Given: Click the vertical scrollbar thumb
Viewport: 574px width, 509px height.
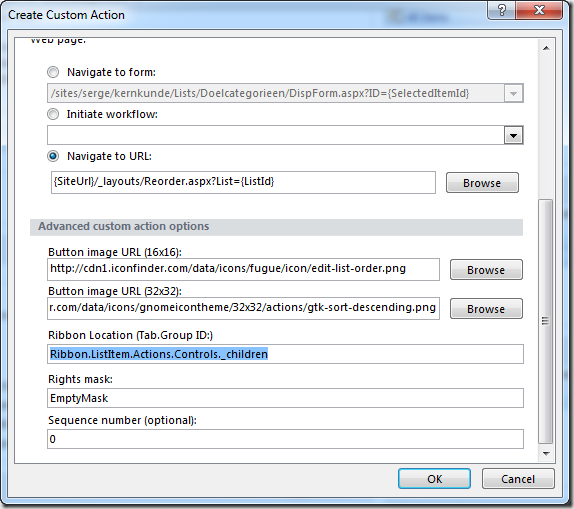Looking at the screenshot, I should tap(546, 321).
